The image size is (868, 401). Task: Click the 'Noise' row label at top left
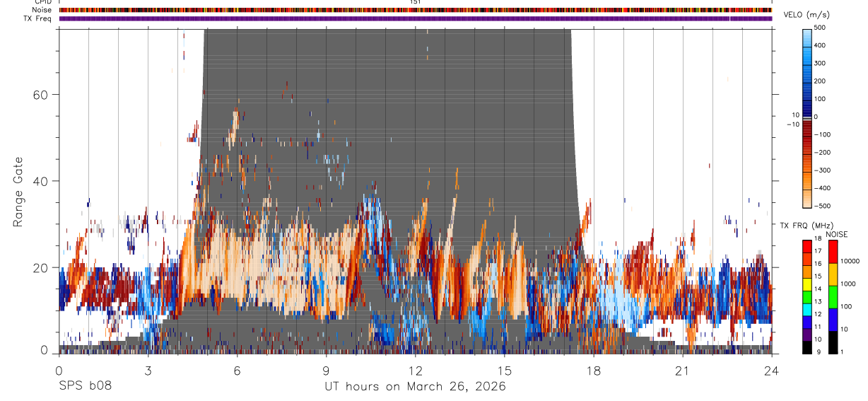(x=42, y=10)
